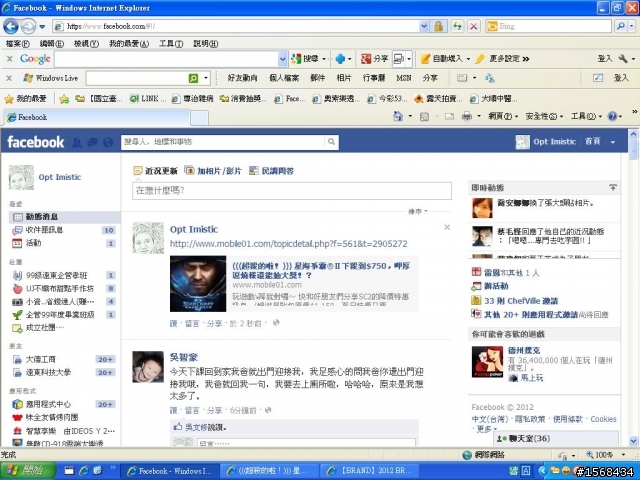Click 馬上玩 play now link
The image size is (640, 480).
532,378
